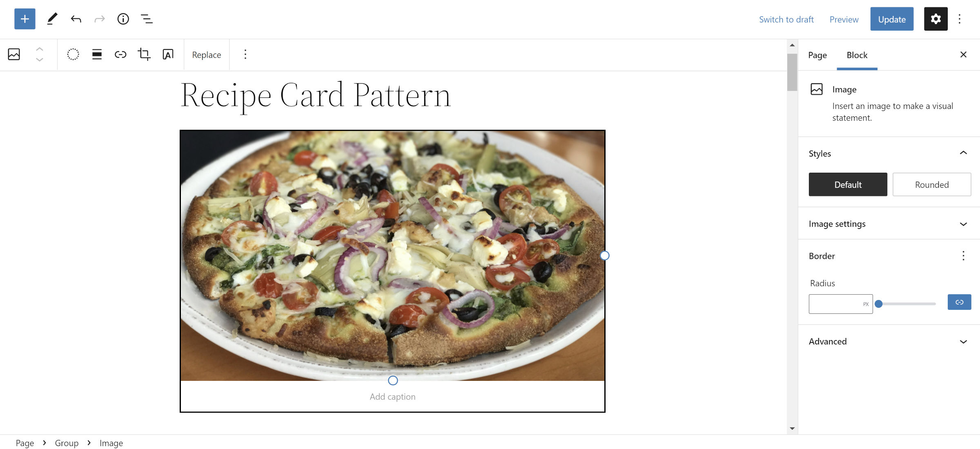Select the image replace icon
The height and width of the screenshot is (449, 980).
click(x=206, y=54)
